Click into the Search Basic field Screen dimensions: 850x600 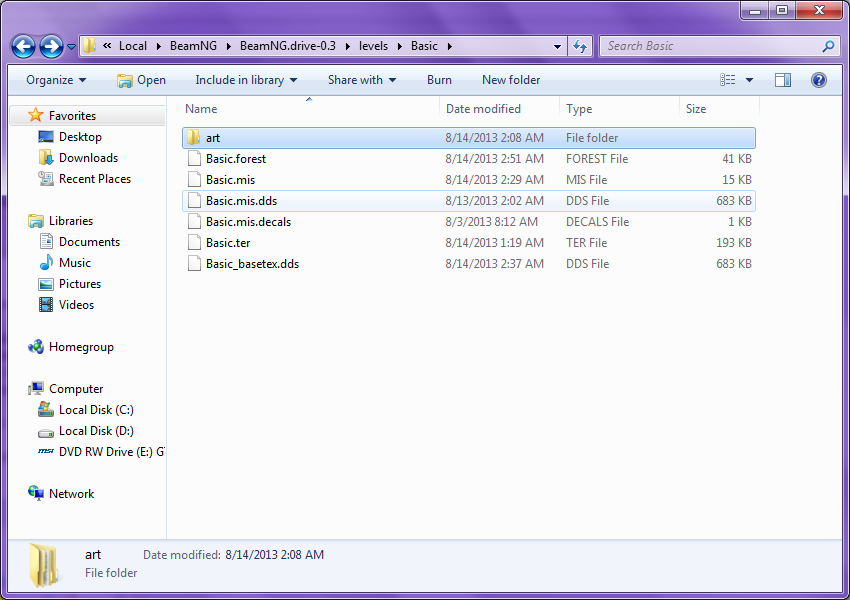coord(711,46)
